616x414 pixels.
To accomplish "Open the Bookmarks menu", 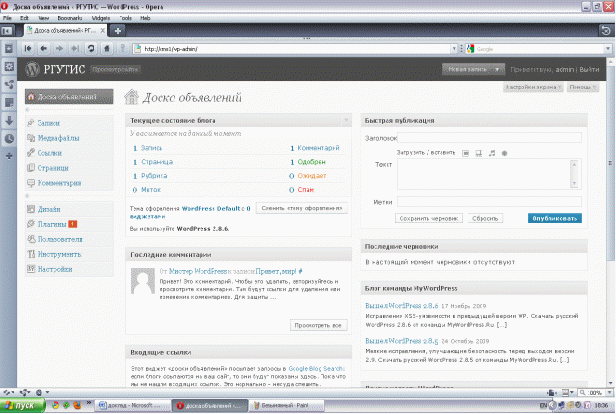I will click(70, 18).
